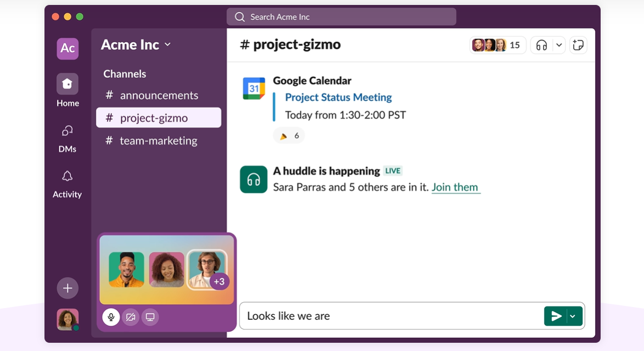Toggle the camera in the huddle

[x=131, y=317]
